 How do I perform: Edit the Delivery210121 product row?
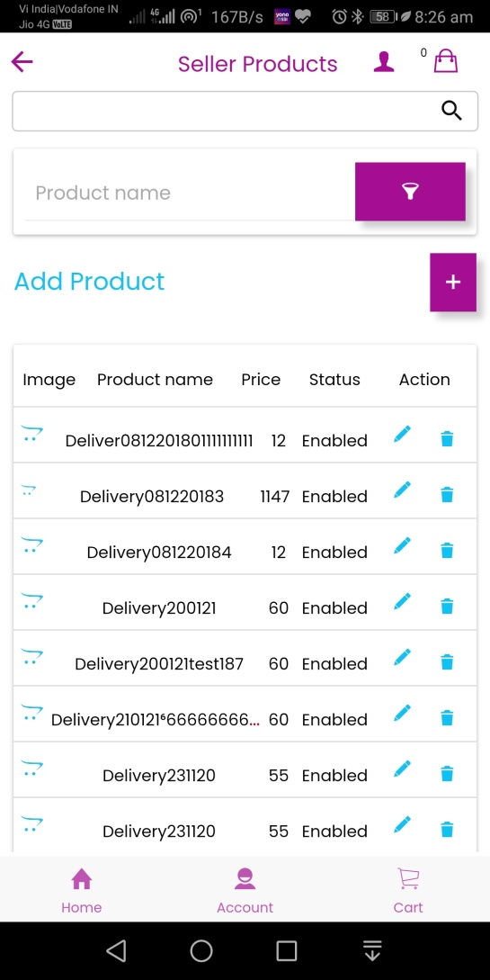tap(403, 713)
